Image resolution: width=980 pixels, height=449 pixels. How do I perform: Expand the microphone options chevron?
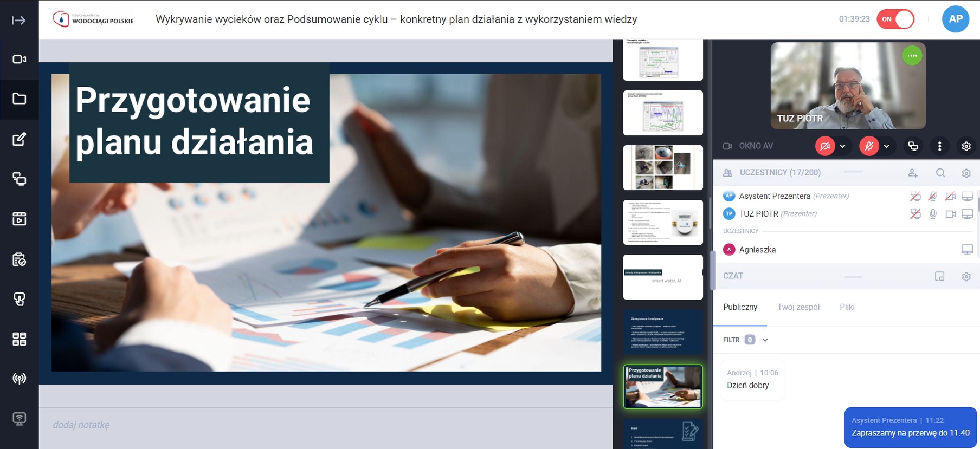pyautogui.click(x=886, y=146)
